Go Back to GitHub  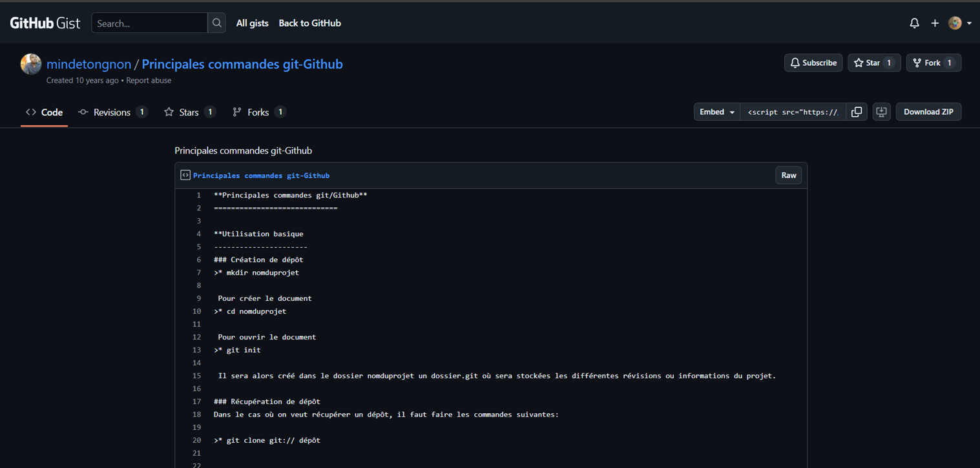310,23
